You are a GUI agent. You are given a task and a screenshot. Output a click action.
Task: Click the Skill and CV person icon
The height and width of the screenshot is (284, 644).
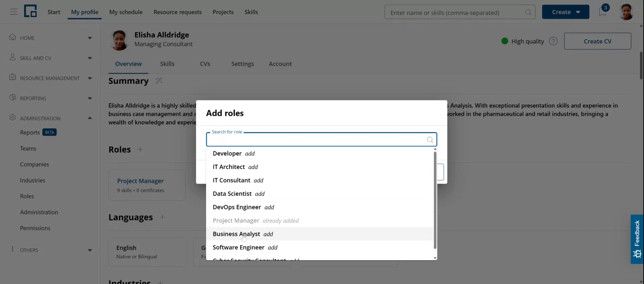coord(12,57)
